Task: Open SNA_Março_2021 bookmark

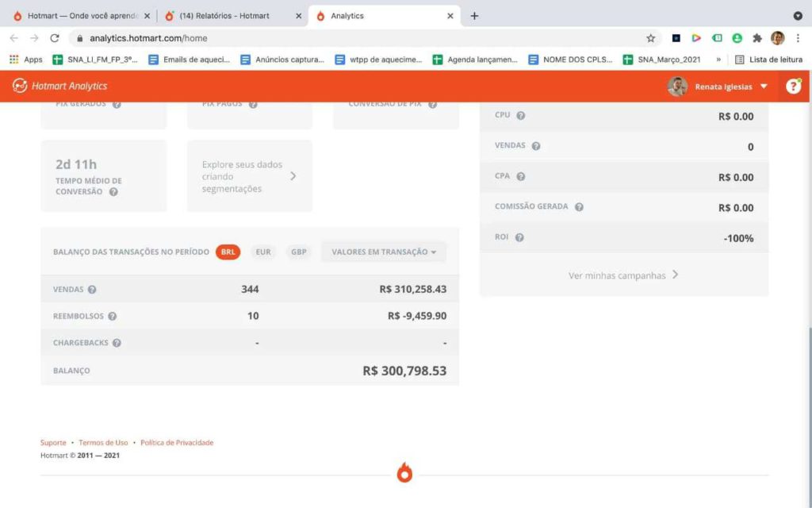Action: click(x=662, y=60)
